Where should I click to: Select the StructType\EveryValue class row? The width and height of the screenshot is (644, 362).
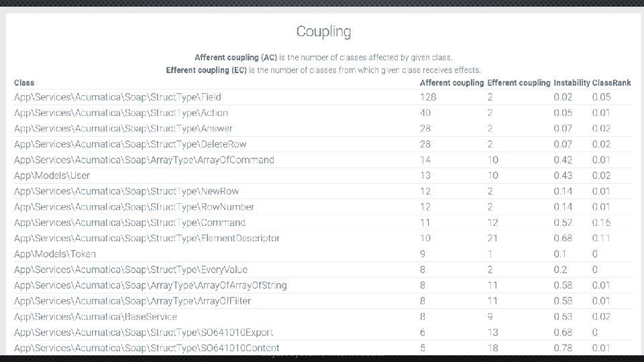pos(131,269)
